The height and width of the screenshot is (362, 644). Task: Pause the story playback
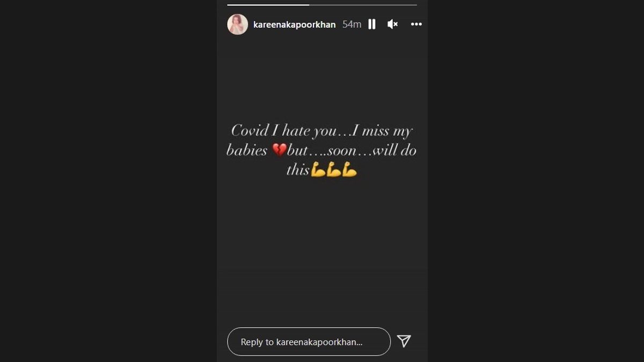tap(372, 24)
